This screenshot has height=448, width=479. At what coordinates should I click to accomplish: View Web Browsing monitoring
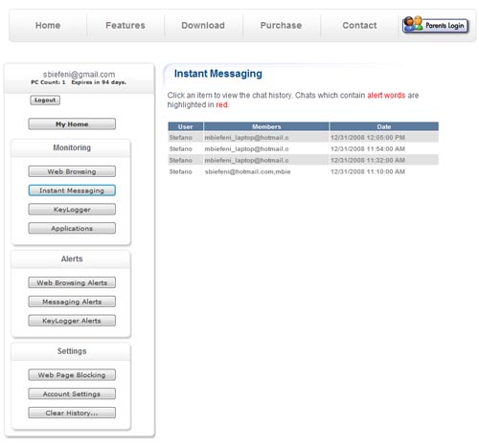[x=72, y=171]
